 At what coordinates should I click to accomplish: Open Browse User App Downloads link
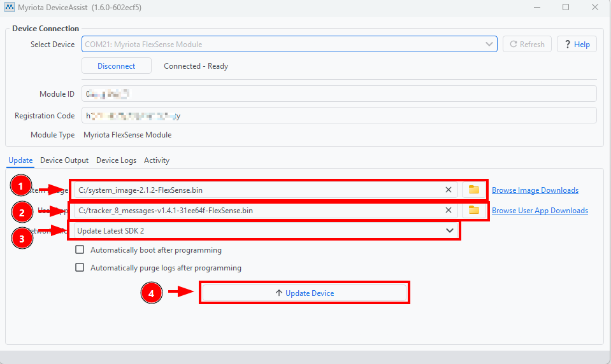click(x=540, y=210)
